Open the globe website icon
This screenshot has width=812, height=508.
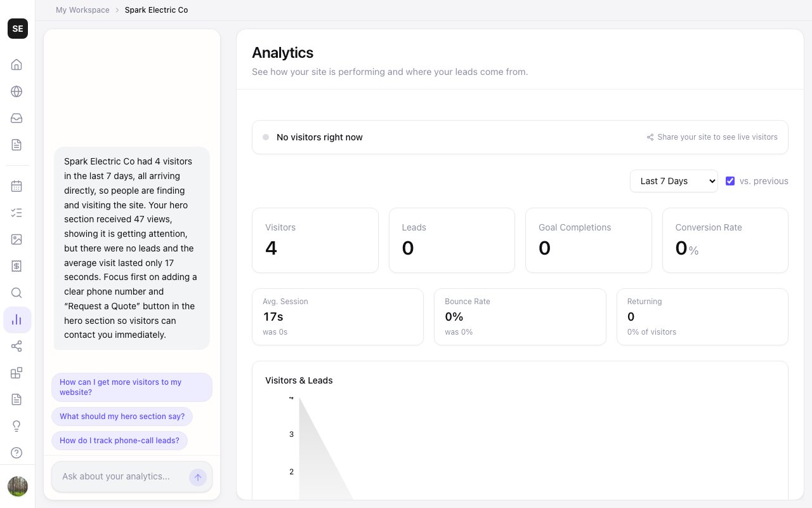tap(17, 91)
